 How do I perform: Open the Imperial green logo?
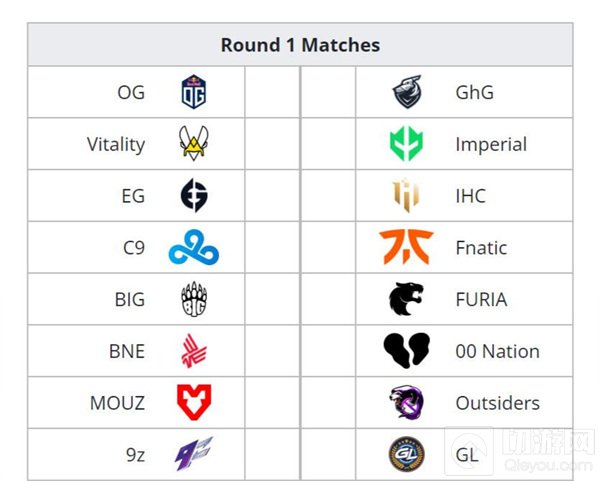(x=407, y=144)
